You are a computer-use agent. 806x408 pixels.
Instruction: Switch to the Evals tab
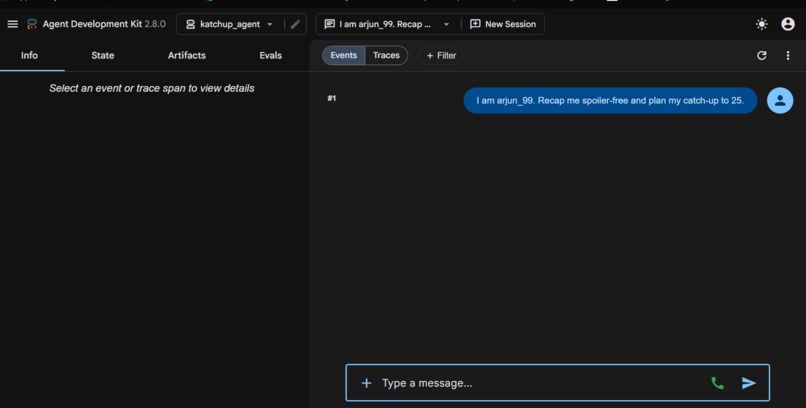point(270,55)
